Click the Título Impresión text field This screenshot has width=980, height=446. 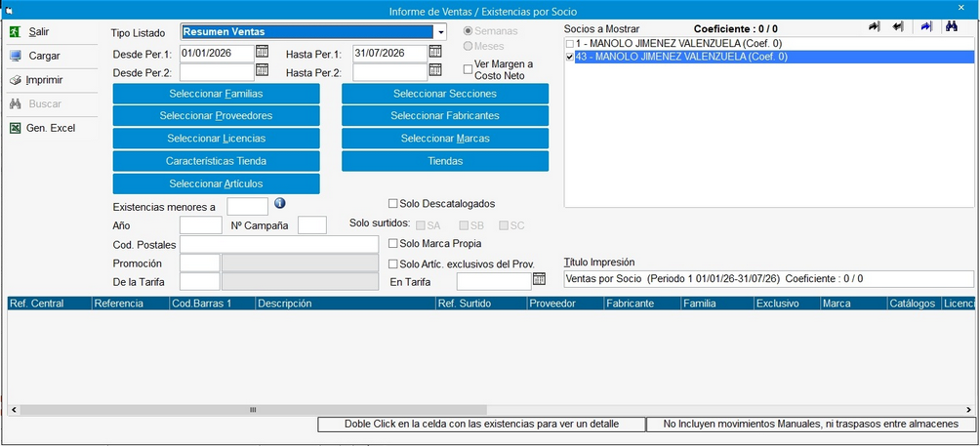[769, 279]
